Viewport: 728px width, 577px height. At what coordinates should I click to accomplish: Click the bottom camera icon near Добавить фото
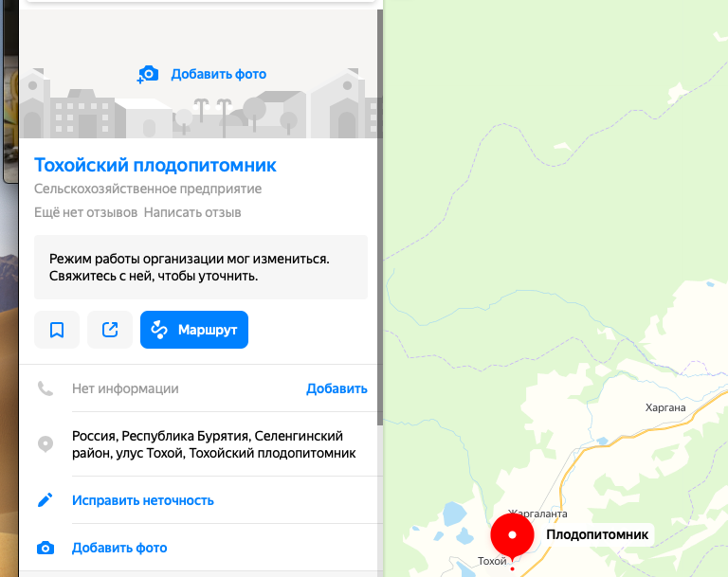(x=45, y=549)
